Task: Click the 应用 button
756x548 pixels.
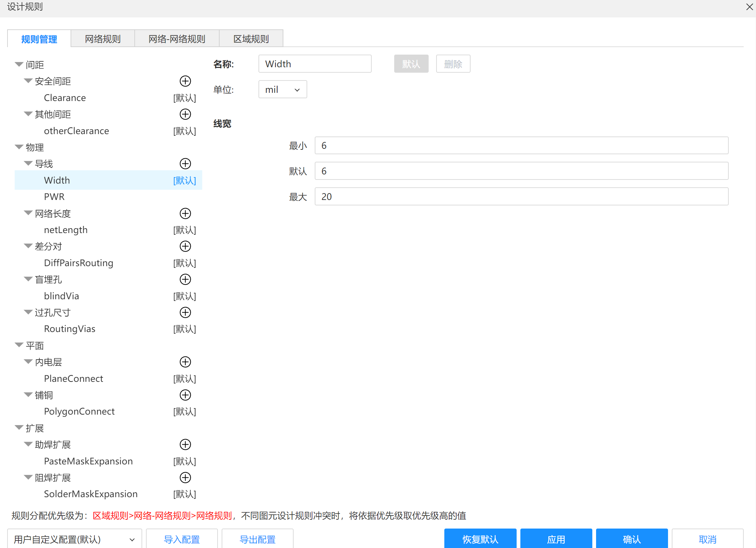Action: coord(556,539)
